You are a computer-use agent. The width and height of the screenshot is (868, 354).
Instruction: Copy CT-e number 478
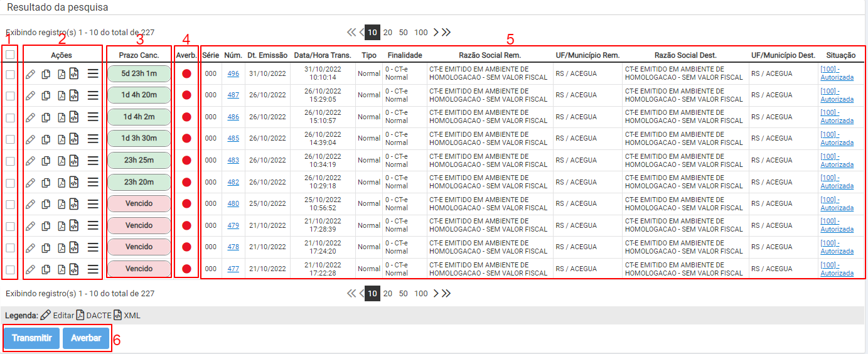coord(46,248)
